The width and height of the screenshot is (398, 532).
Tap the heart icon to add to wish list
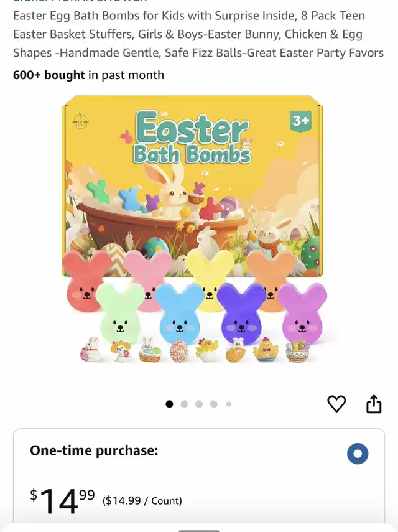(x=336, y=404)
